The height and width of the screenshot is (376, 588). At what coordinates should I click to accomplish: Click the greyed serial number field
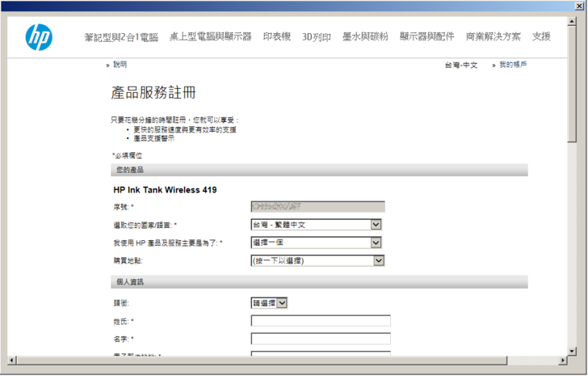317,206
